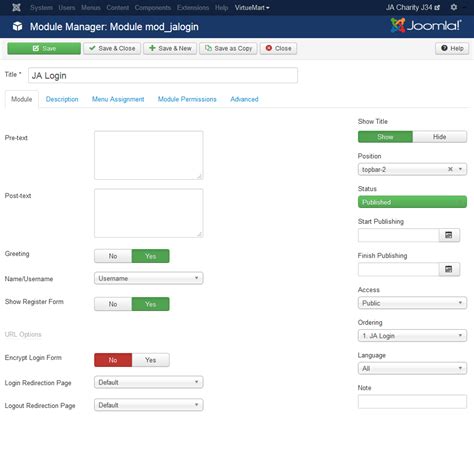Open the Users menu

click(x=67, y=7)
